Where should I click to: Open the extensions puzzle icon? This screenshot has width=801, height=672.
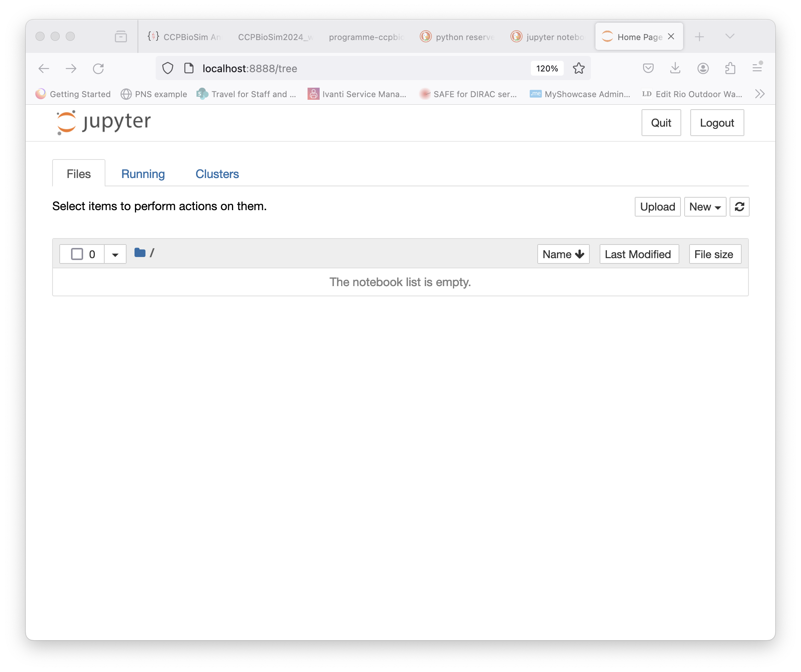(730, 69)
